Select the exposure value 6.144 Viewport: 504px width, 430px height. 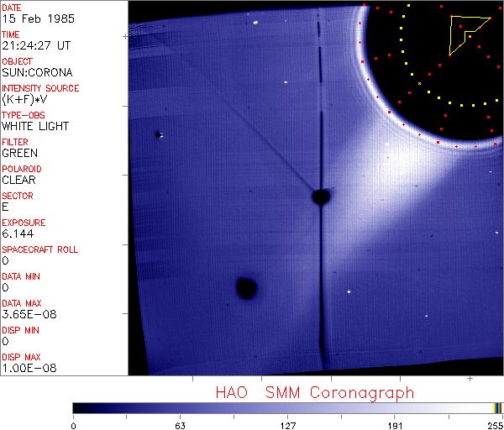pos(18,233)
